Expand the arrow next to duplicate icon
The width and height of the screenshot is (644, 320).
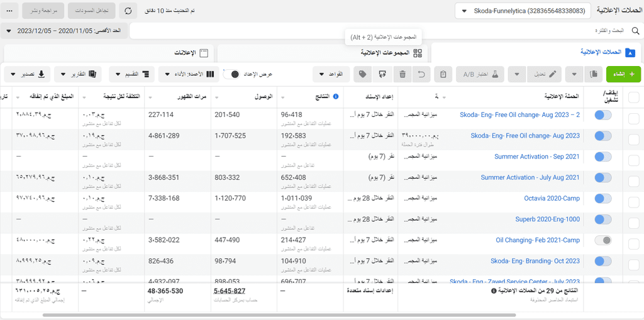575,74
